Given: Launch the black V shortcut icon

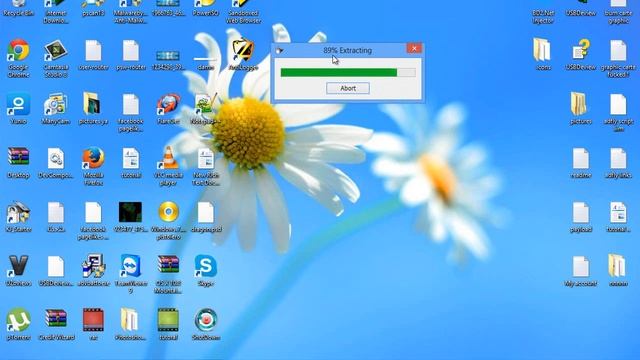Looking at the screenshot, I should [18, 271].
